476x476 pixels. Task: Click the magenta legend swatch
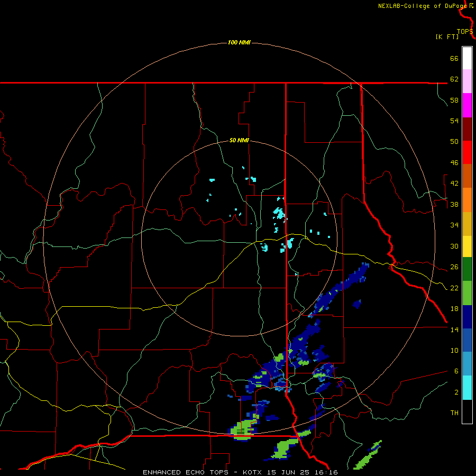[467, 105]
